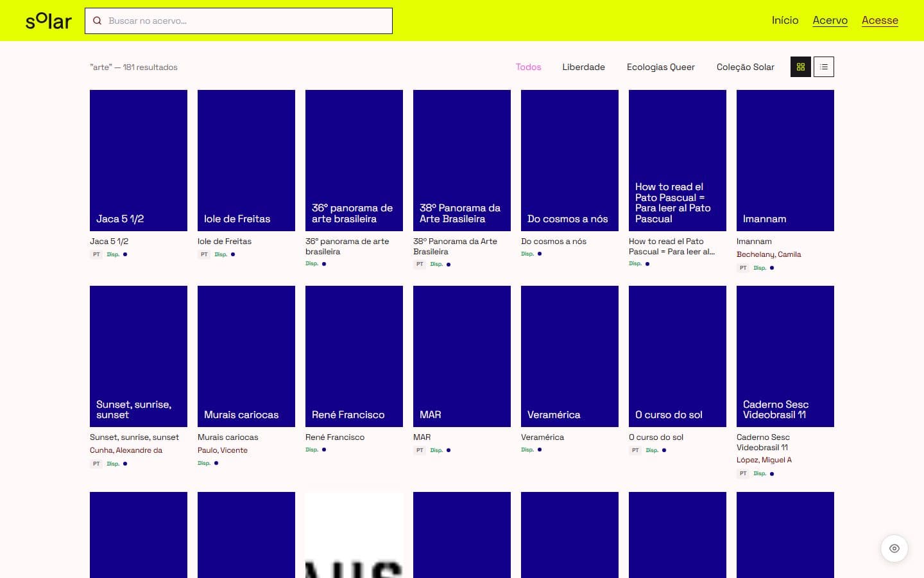Click title text 'Veramérica' below cover
Image resolution: width=924 pixels, height=578 pixels.
click(542, 437)
